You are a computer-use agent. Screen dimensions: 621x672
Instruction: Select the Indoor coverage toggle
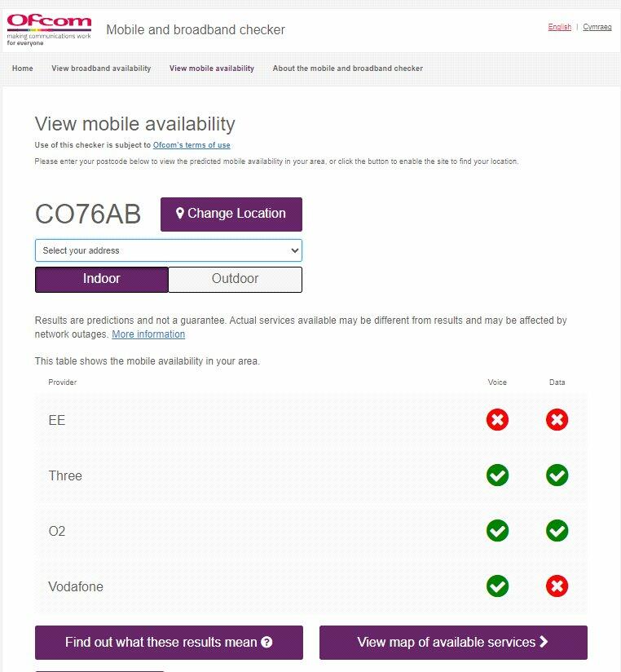coord(102,279)
